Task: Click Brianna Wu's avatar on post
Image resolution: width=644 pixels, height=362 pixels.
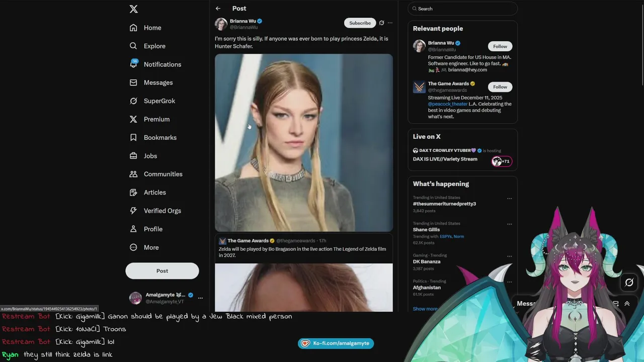Action: (221, 24)
